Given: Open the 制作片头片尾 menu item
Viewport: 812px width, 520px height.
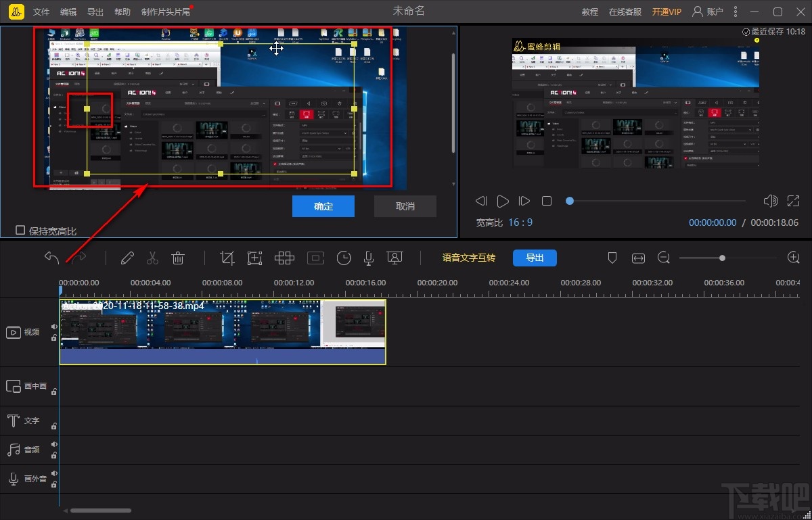Looking at the screenshot, I should (166, 12).
